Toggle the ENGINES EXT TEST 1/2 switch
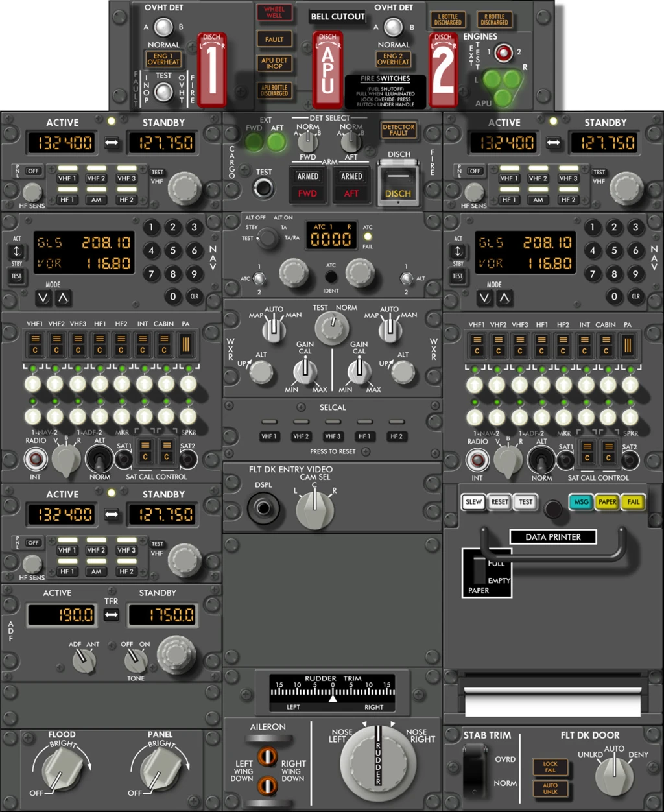The height and width of the screenshot is (812, 664). [x=503, y=52]
